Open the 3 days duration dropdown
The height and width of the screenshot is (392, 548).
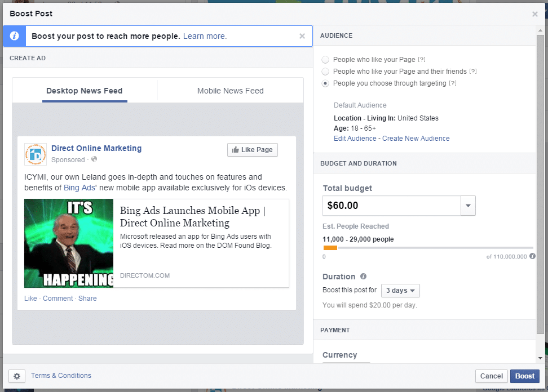point(400,290)
